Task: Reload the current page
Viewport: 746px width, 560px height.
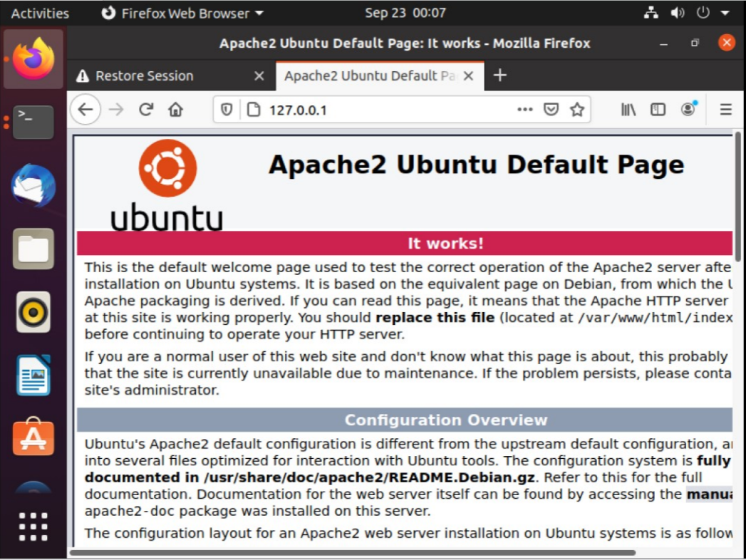Action: tap(146, 110)
